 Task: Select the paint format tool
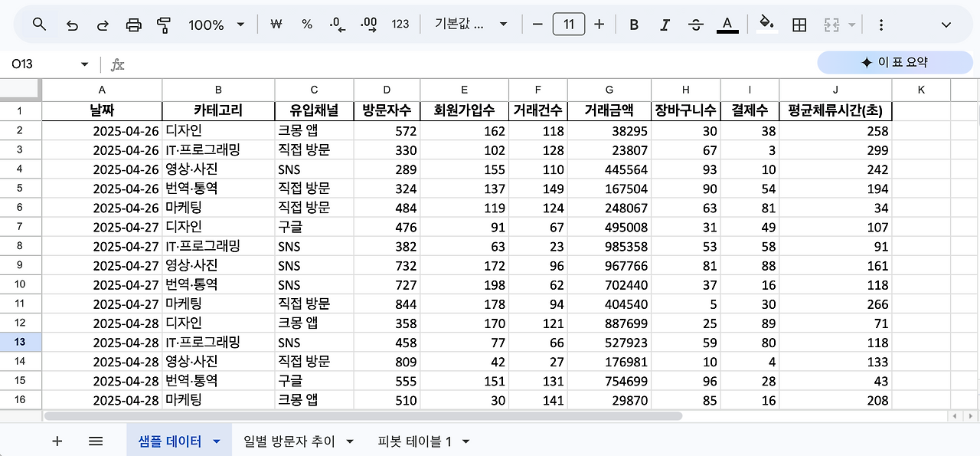pos(165,24)
